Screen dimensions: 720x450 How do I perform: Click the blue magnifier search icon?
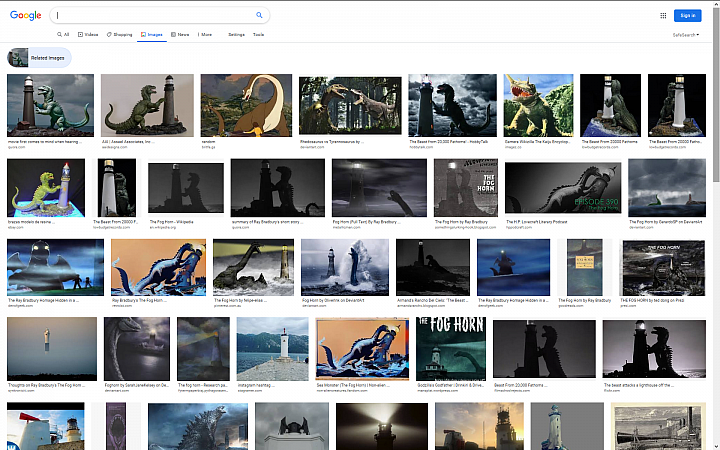click(x=259, y=15)
